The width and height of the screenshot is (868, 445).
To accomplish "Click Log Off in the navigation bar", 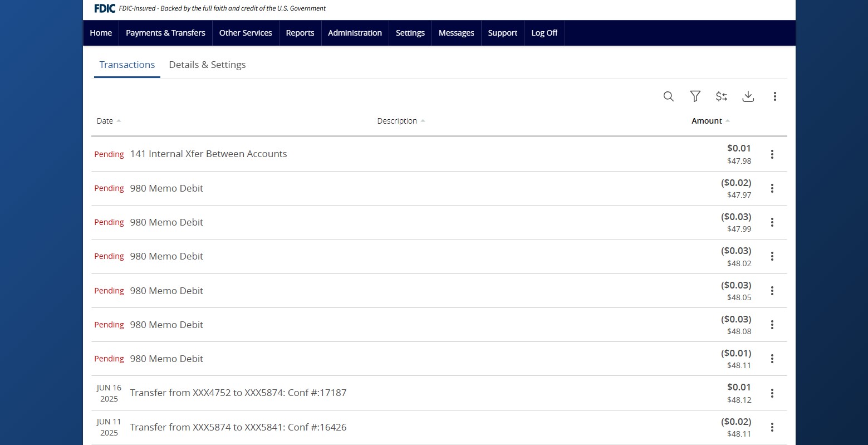I will tap(544, 33).
